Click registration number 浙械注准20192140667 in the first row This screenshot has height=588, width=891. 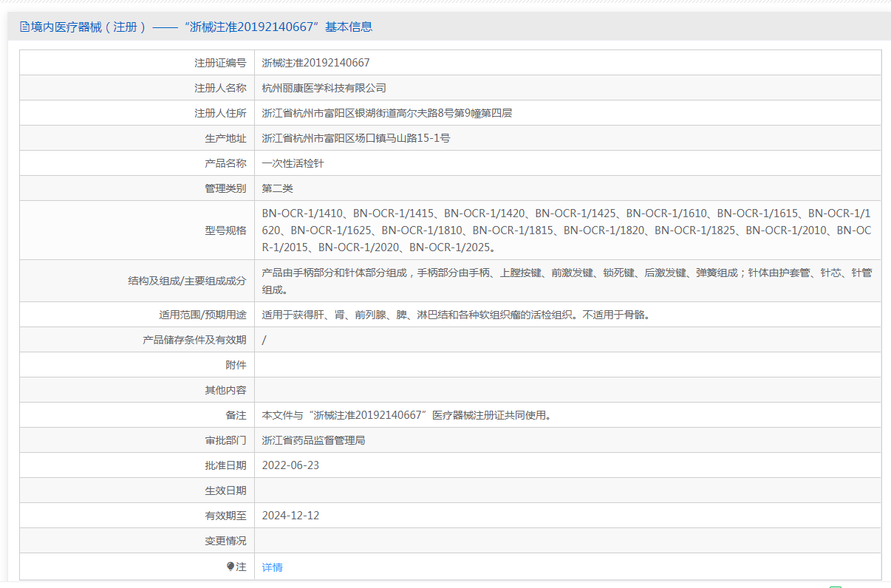pos(315,63)
